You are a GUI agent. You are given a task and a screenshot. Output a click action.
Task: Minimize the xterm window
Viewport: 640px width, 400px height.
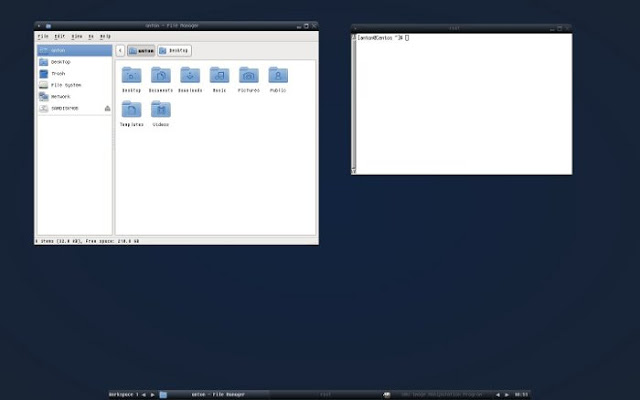552,28
